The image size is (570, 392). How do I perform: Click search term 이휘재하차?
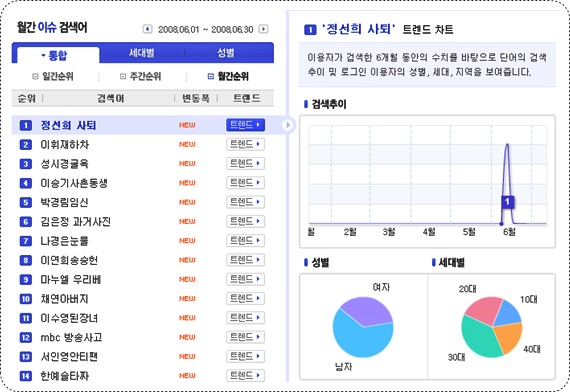tap(65, 145)
